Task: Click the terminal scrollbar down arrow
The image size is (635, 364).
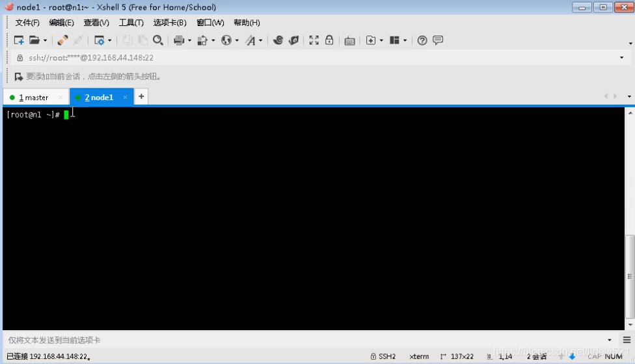Action: click(x=630, y=325)
